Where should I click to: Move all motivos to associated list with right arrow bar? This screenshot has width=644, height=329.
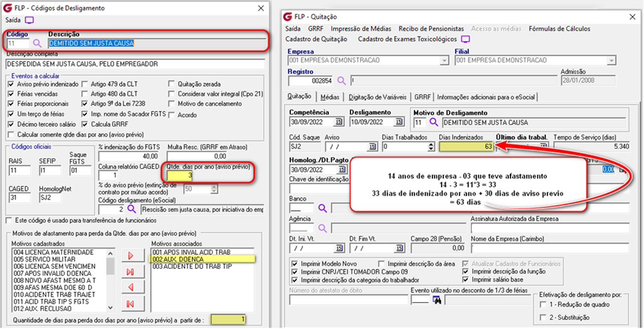[133, 272]
